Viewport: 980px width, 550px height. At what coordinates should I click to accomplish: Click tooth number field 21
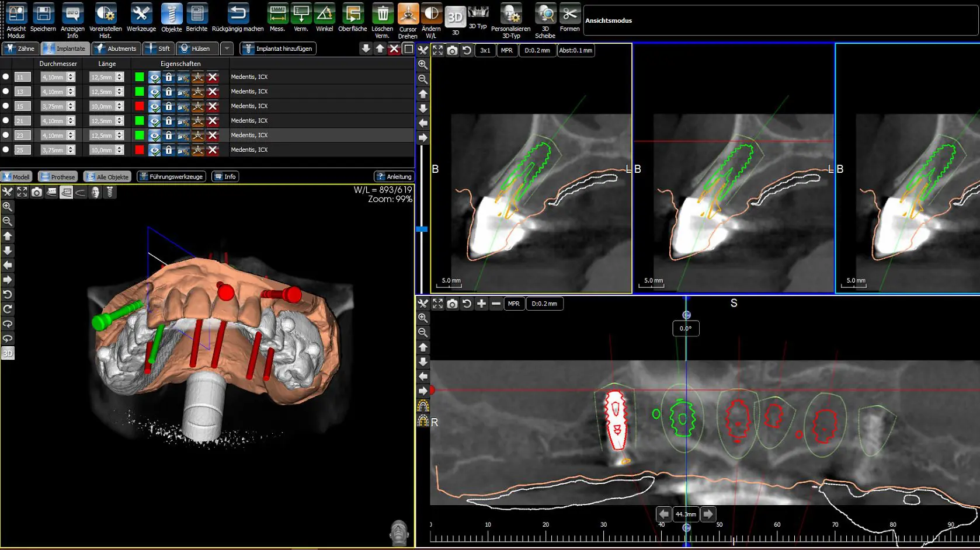[23, 121]
